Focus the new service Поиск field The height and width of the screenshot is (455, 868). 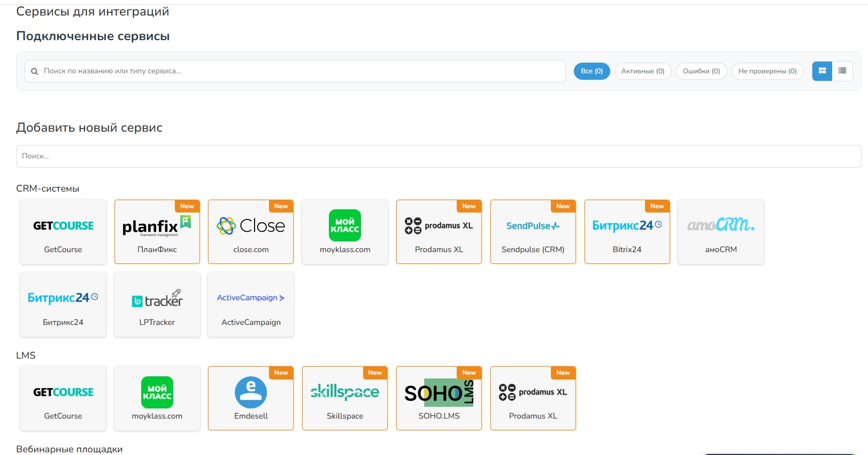click(x=439, y=156)
